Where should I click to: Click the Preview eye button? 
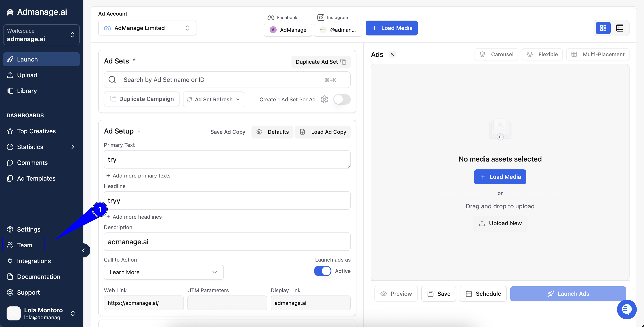pos(396,294)
